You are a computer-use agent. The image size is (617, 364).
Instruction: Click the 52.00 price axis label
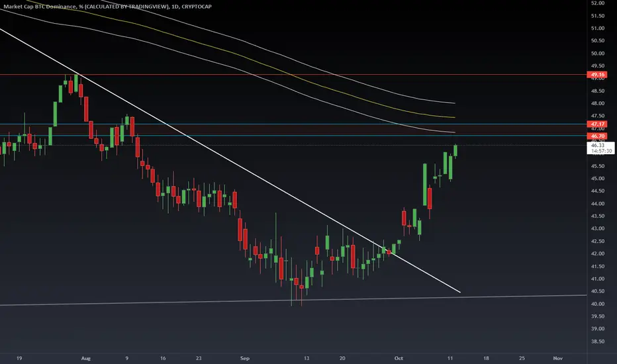(597, 3)
